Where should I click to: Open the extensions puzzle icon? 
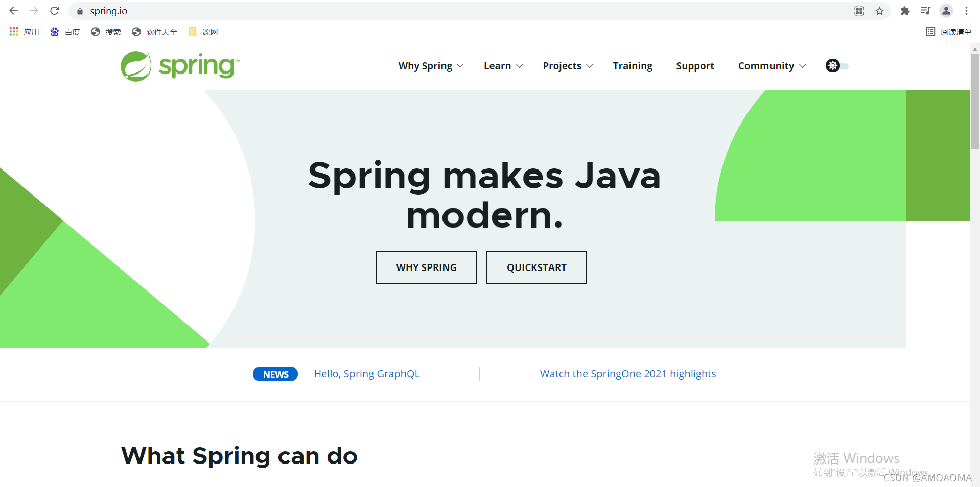pyautogui.click(x=905, y=11)
